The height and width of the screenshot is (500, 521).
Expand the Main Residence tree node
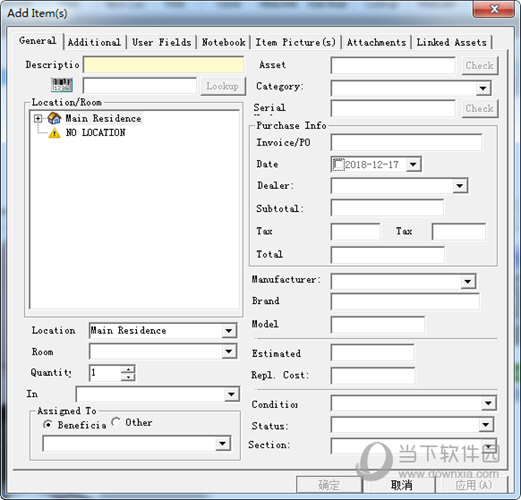(38, 118)
